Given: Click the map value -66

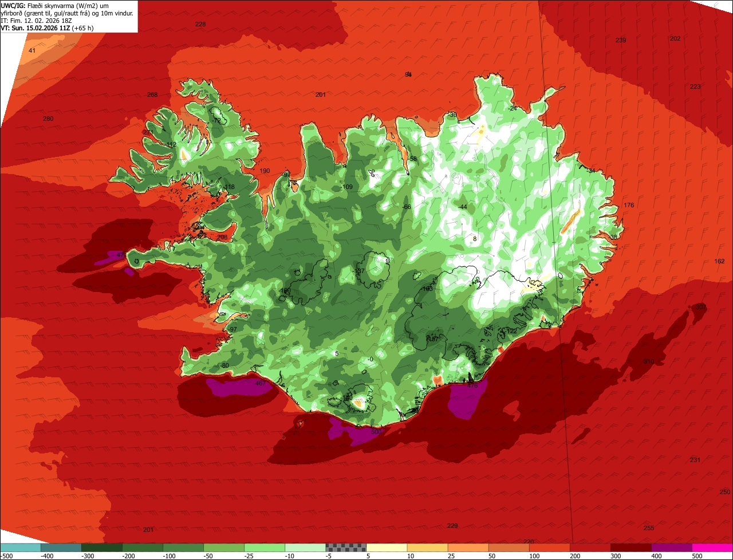Looking at the screenshot, I should point(407,207).
